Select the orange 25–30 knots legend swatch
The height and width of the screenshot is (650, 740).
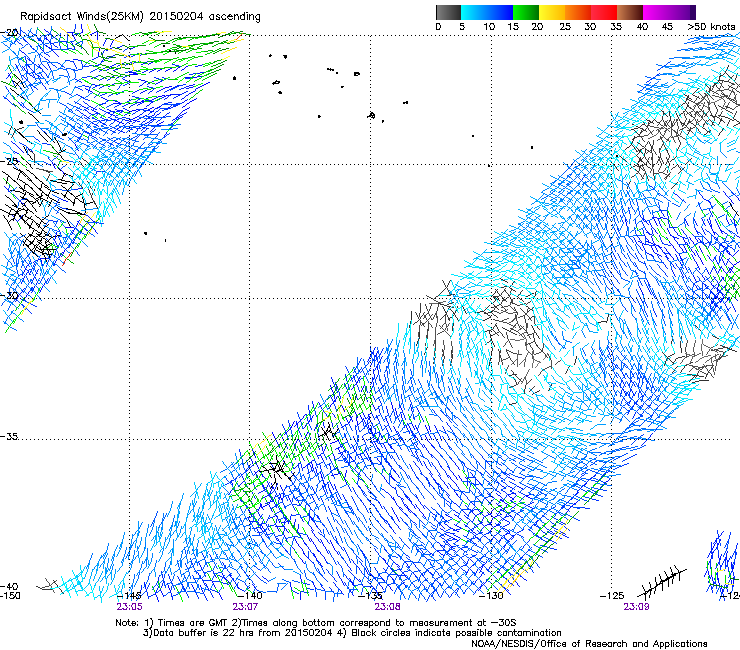(578, 12)
